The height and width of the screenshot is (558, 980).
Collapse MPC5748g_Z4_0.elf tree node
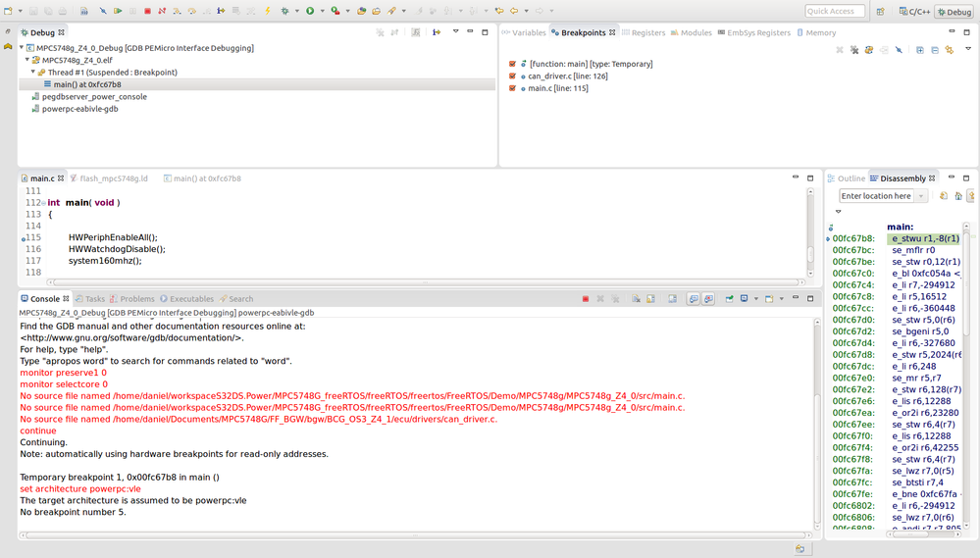click(27, 60)
